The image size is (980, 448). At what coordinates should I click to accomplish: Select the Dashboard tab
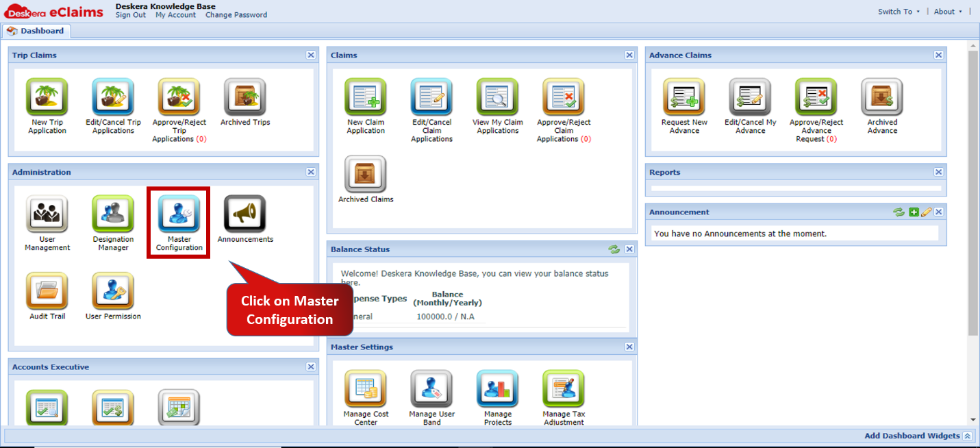(36, 31)
